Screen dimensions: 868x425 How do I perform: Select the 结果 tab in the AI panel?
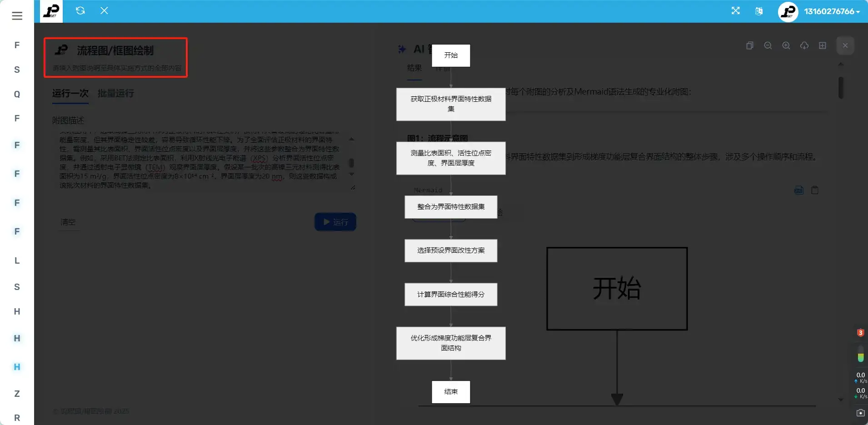(x=414, y=68)
